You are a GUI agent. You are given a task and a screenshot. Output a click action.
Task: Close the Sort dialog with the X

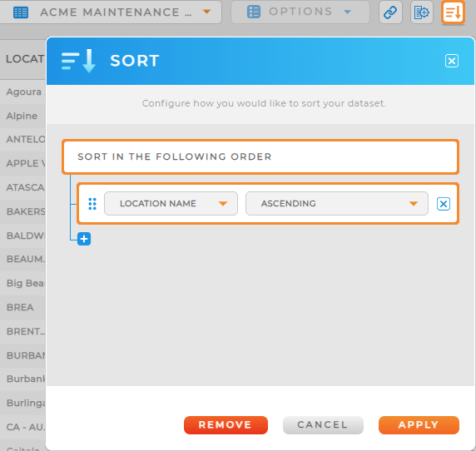pyautogui.click(x=452, y=61)
